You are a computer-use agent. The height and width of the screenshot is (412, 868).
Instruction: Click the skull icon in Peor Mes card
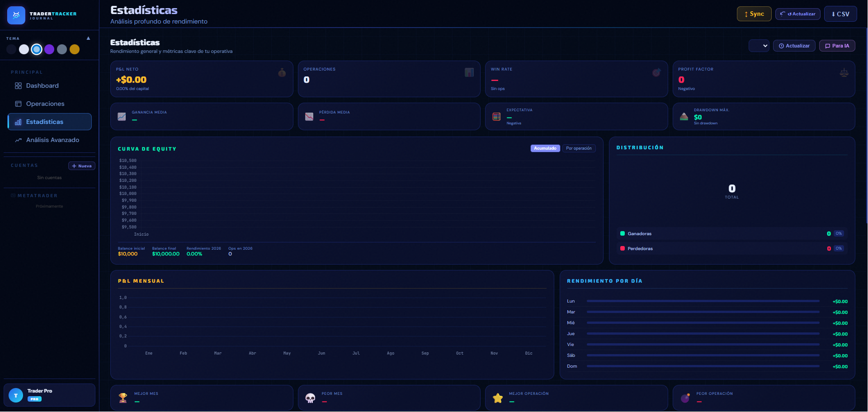(310, 398)
